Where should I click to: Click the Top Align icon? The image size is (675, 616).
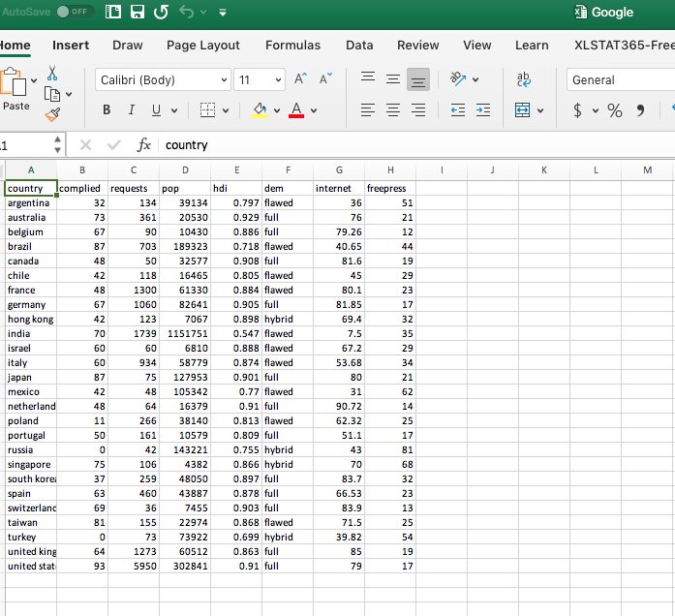point(368,78)
